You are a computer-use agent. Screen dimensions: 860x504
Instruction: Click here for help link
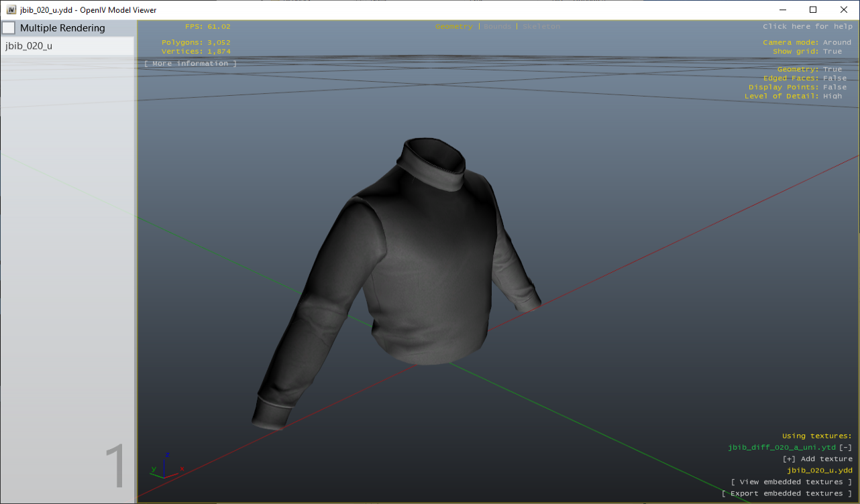coord(807,26)
